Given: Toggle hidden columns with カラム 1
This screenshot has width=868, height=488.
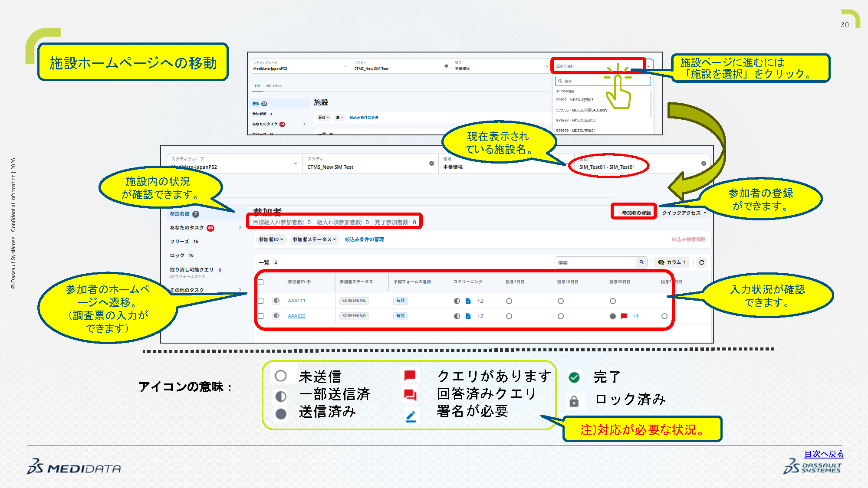Looking at the screenshot, I should [x=672, y=262].
